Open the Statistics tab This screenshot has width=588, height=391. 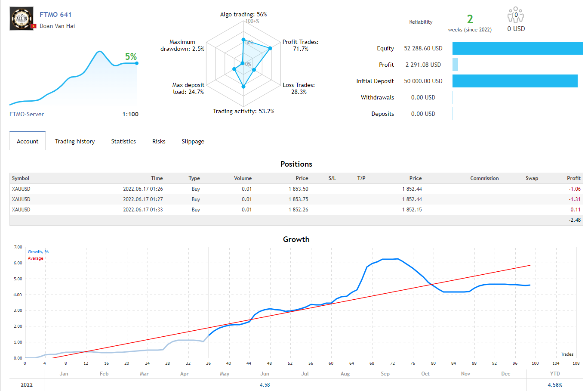(x=123, y=141)
